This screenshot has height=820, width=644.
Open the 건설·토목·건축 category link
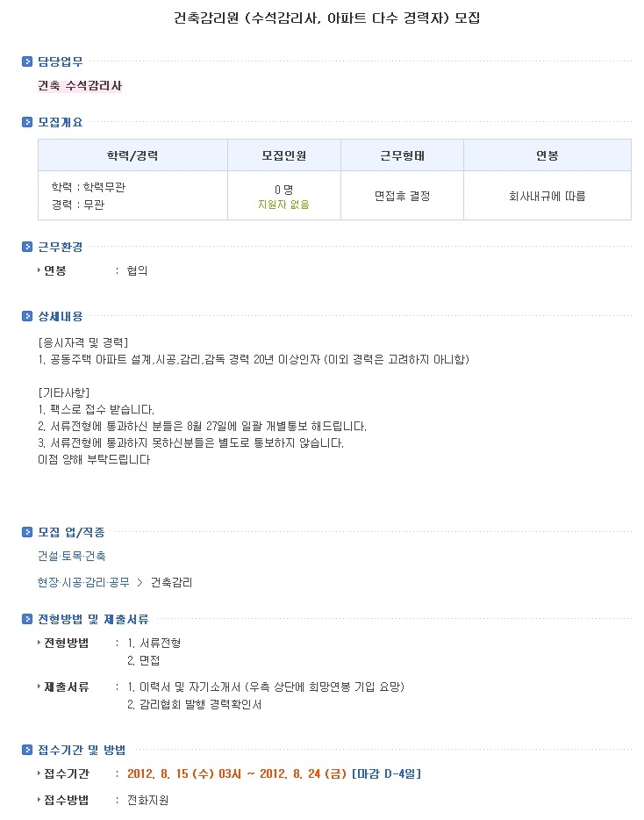[72, 556]
